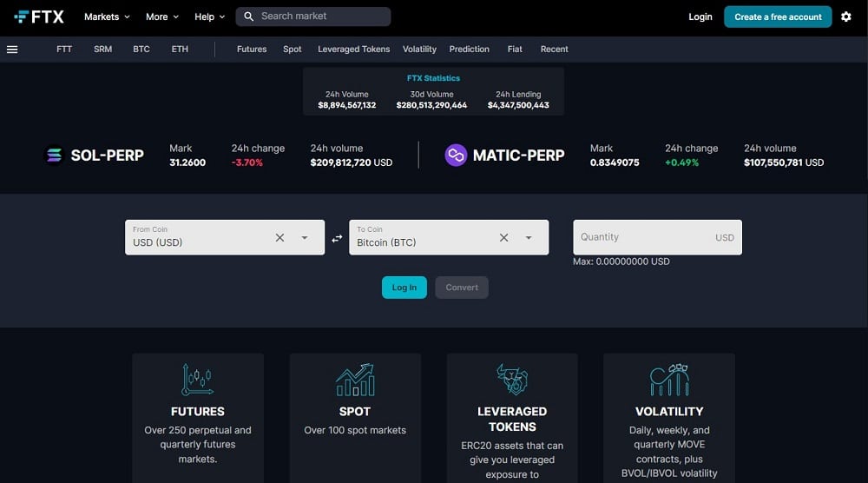Click the FTX Statistics heading
The width and height of the screenshot is (868, 483).
pos(433,78)
